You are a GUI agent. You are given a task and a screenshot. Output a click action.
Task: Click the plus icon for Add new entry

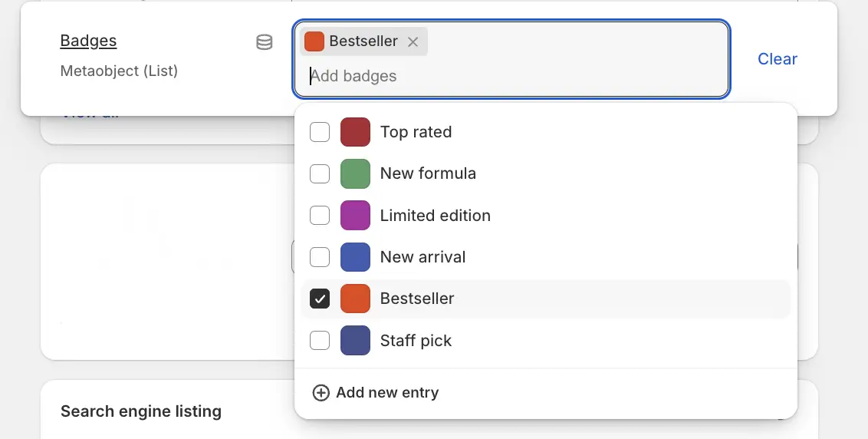321,393
